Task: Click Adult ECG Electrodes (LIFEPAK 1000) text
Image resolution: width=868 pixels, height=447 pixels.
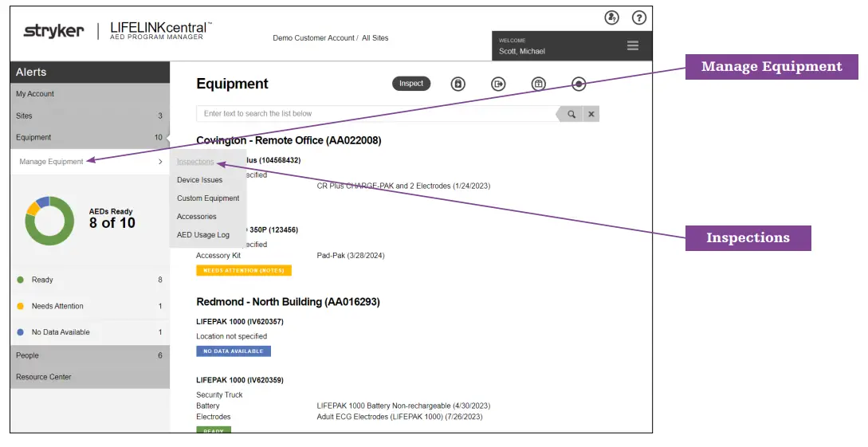Action: (399, 417)
